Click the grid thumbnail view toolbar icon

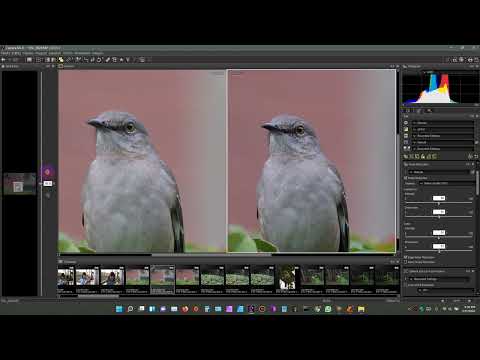(38, 60)
